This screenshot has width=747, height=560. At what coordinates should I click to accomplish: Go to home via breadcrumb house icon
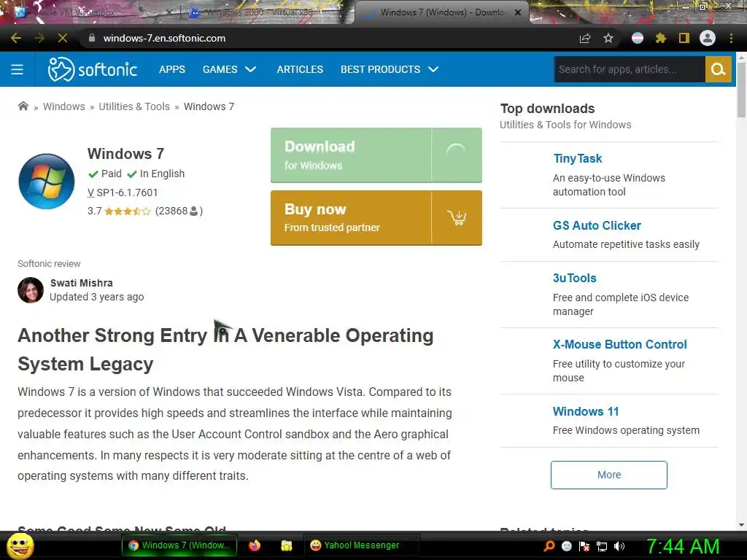click(x=23, y=106)
